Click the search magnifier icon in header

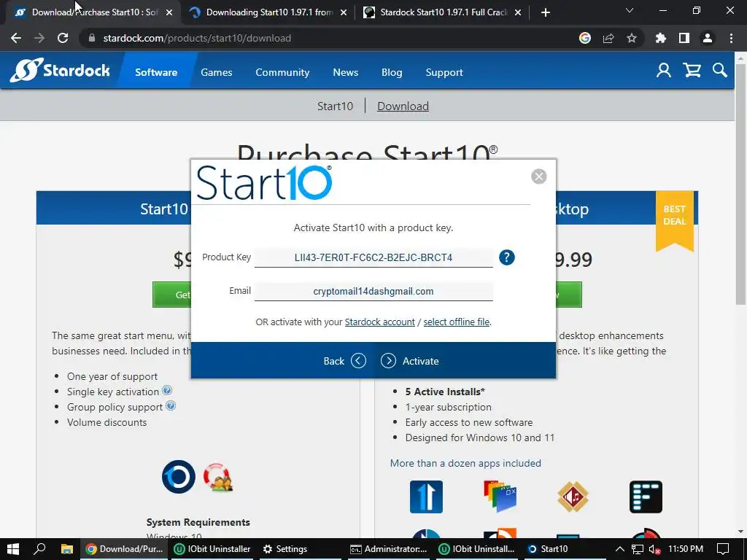[x=720, y=71]
